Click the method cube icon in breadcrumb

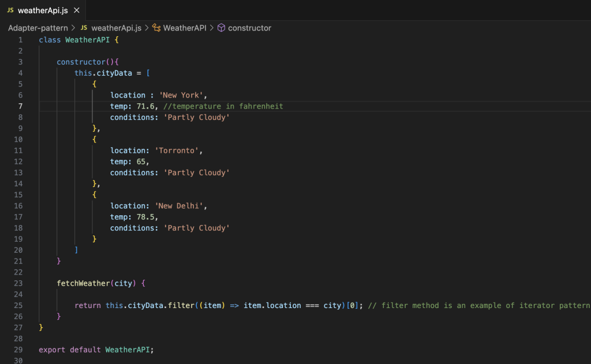221,28
